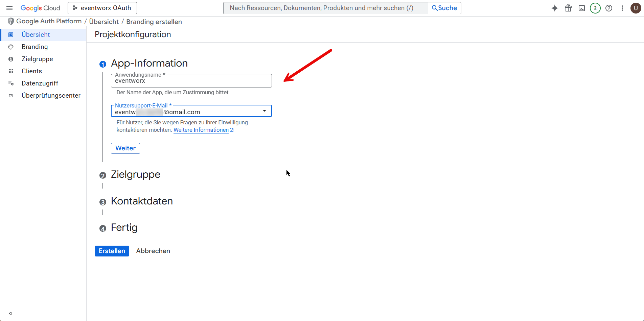Viewport: 644px width, 321px height.
Task: Expand step 1 App-Information header
Action: 149,63
